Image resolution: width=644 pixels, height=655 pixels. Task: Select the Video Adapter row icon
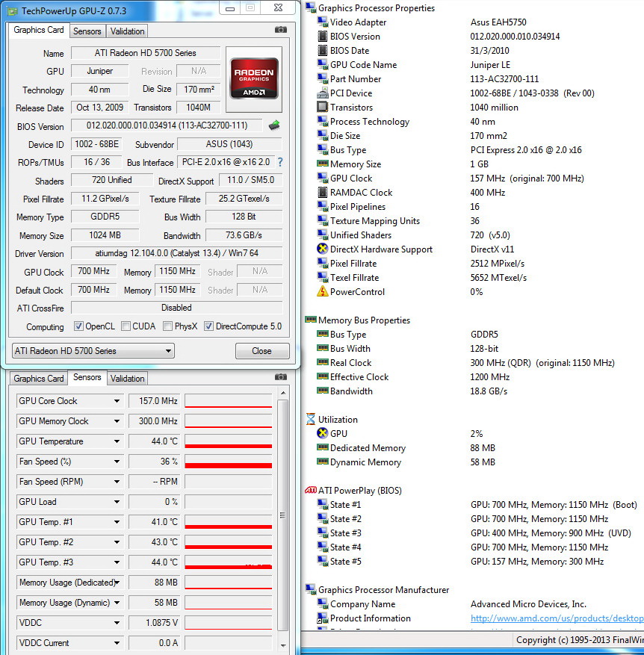click(x=322, y=22)
